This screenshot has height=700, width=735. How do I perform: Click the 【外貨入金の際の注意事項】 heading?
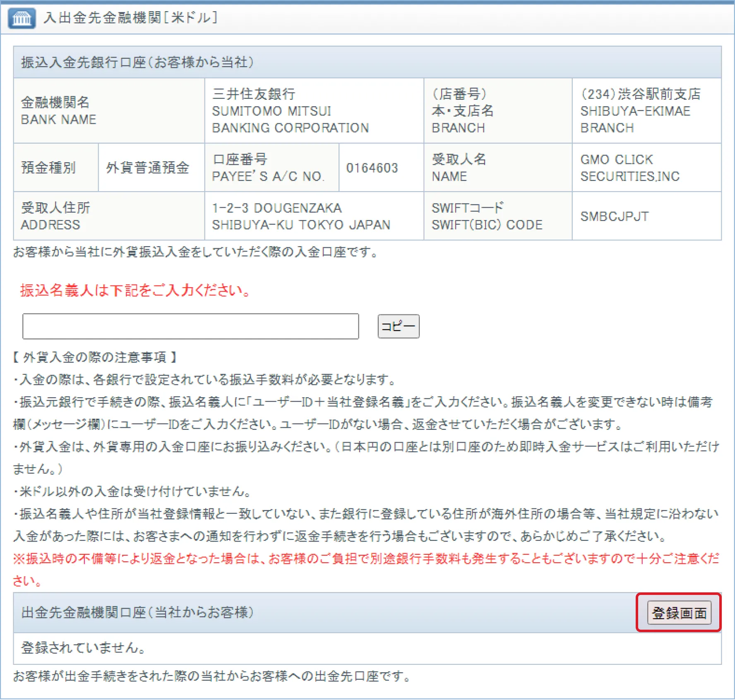[x=95, y=357]
